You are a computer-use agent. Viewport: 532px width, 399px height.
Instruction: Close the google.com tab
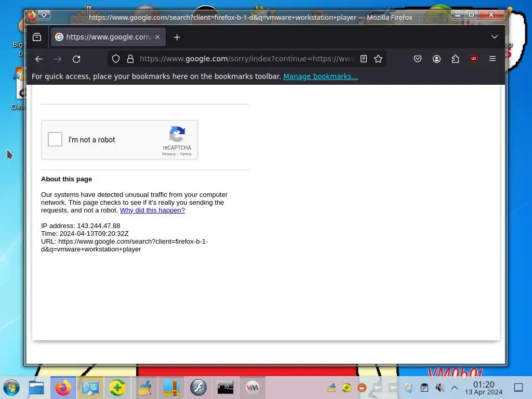(x=157, y=37)
